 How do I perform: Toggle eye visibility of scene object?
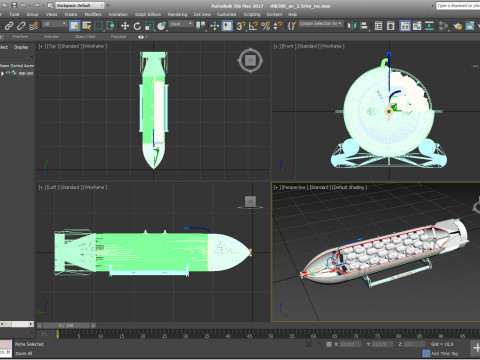tap(8, 73)
